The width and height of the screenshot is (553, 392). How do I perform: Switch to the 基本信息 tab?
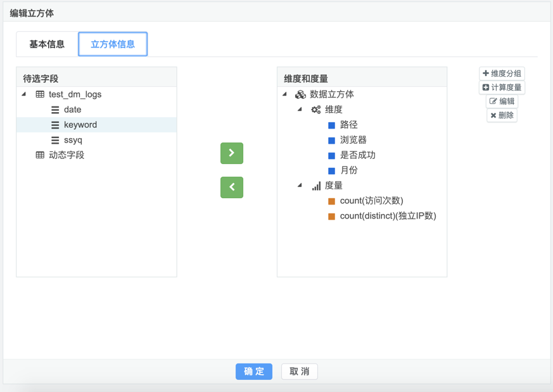click(47, 44)
